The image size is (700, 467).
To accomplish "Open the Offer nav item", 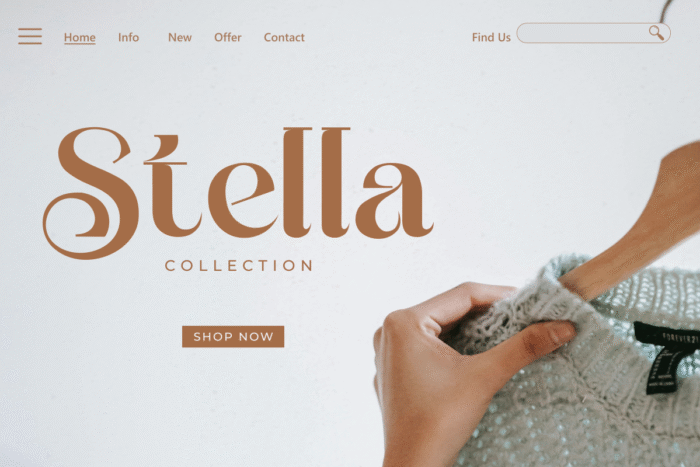I will [x=228, y=38].
